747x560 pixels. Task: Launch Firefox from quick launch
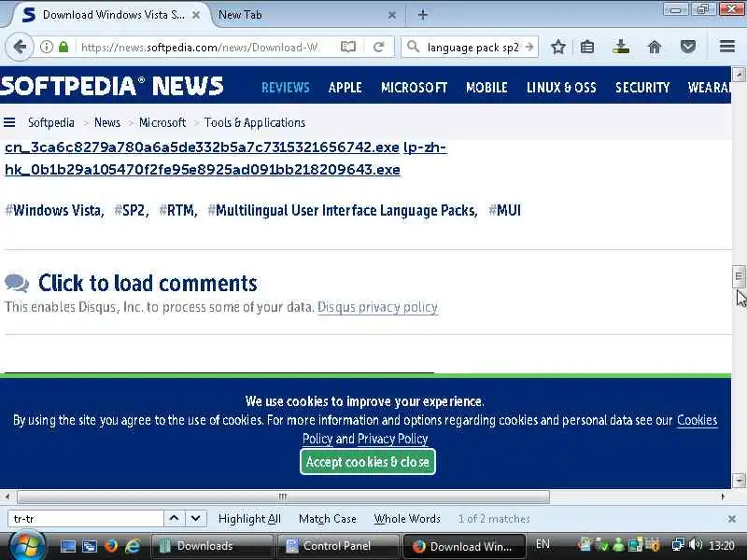pos(111,546)
